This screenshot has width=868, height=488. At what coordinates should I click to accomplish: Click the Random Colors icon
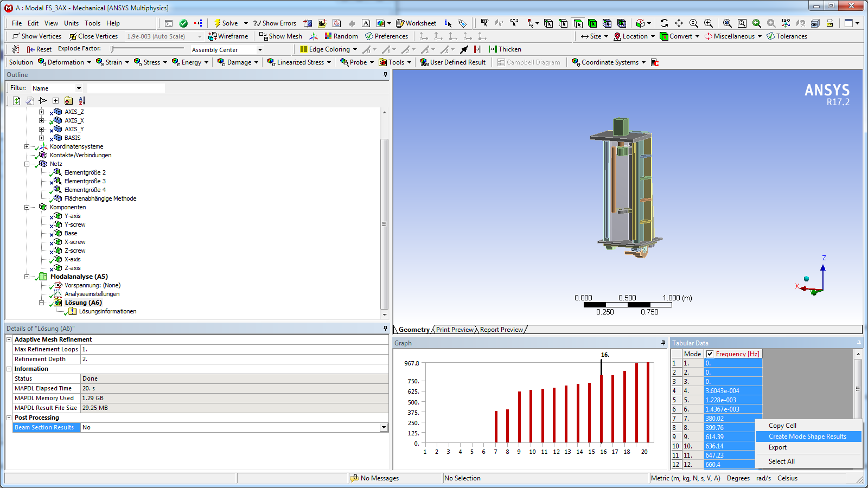(341, 36)
